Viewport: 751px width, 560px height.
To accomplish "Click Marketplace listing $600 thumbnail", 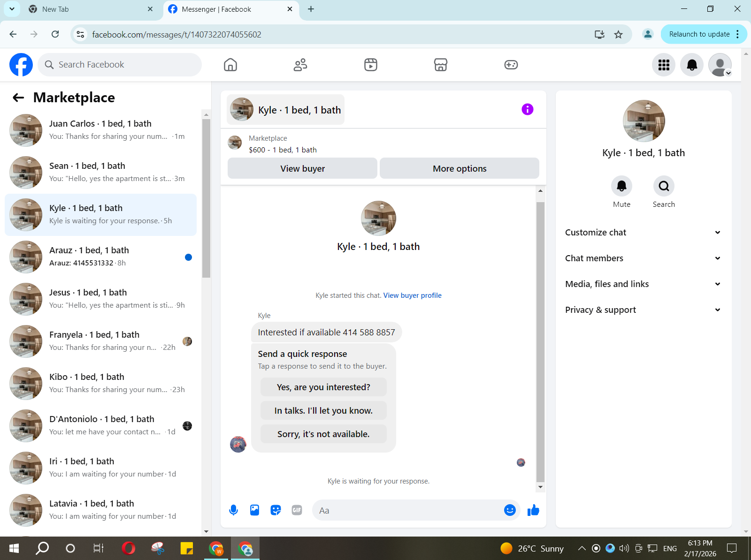I will [x=235, y=143].
